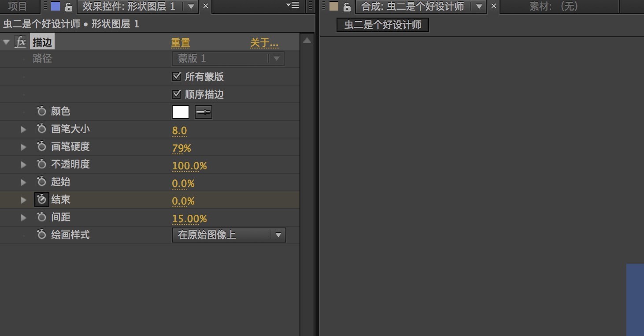Click the eyedropper next to color swatch
The height and width of the screenshot is (336, 644).
click(x=204, y=112)
